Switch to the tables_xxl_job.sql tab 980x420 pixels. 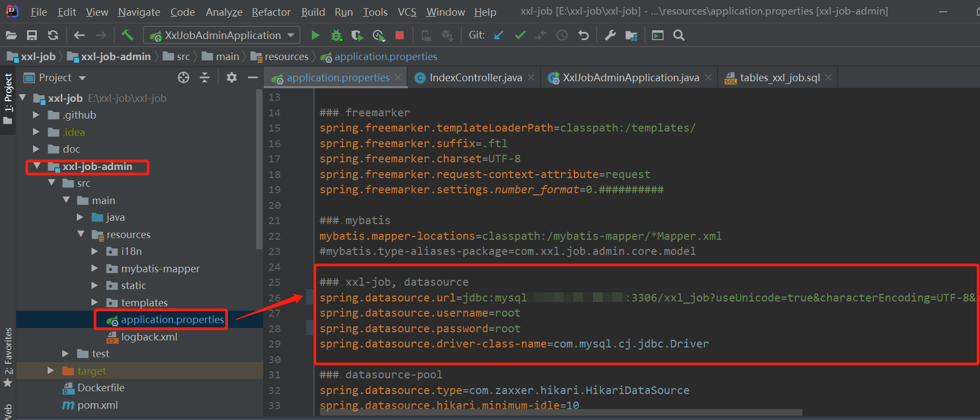(779, 77)
